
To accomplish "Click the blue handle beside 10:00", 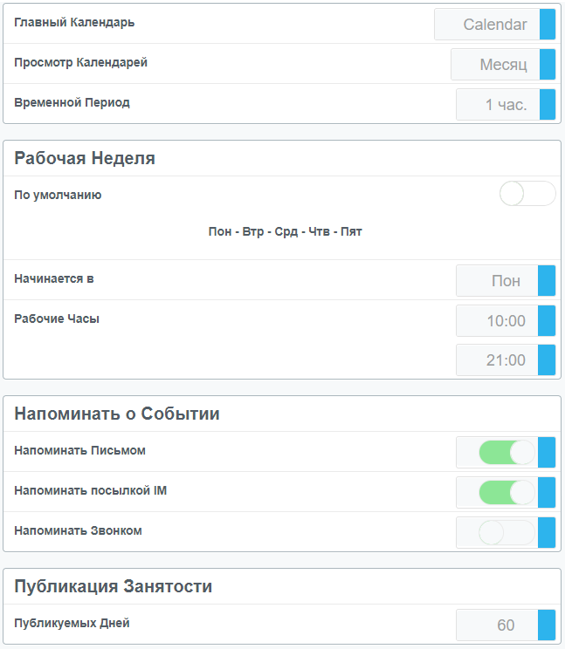I will (x=546, y=321).
